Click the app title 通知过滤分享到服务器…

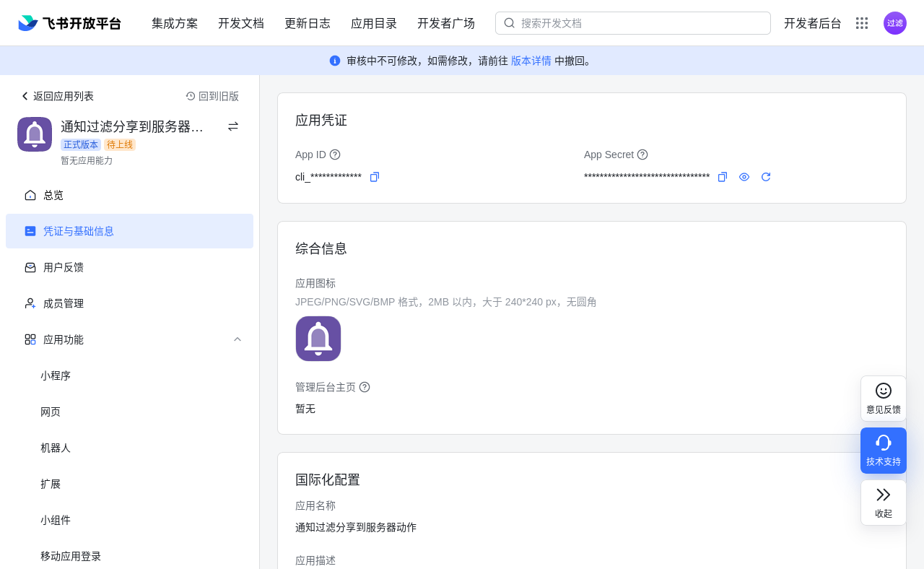tap(132, 127)
